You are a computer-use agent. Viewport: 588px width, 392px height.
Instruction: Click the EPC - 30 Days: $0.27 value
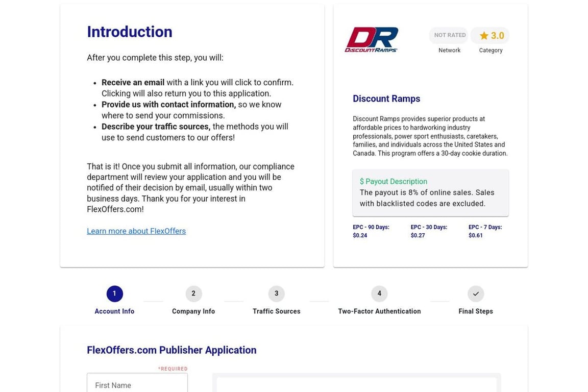click(429, 231)
